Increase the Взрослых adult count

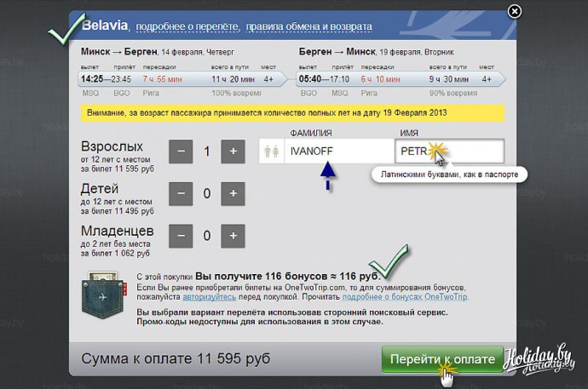click(233, 152)
